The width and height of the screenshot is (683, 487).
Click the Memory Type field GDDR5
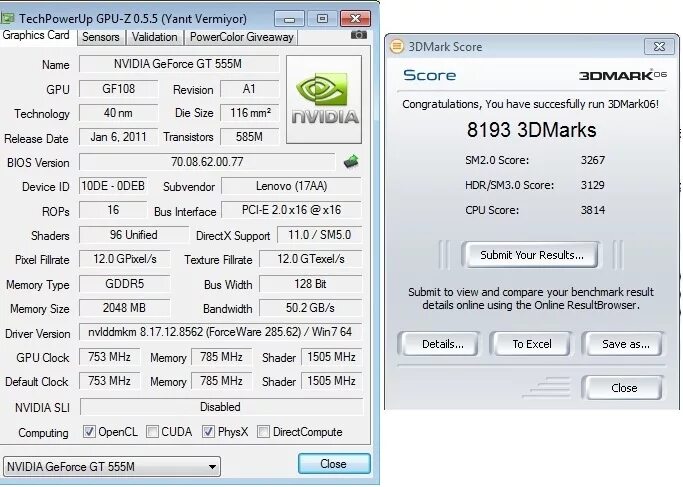(125, 284)
